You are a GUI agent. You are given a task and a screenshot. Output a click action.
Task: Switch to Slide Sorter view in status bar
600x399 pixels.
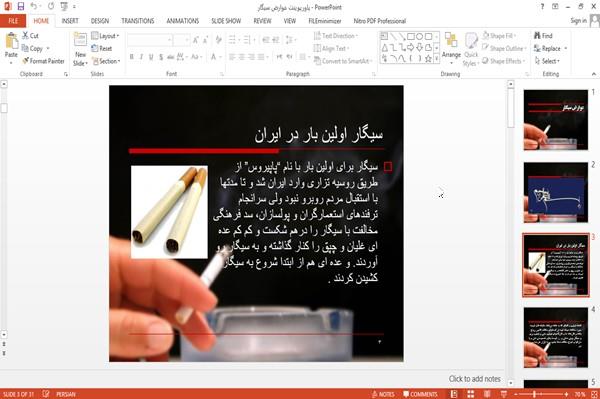pos(471,394)
